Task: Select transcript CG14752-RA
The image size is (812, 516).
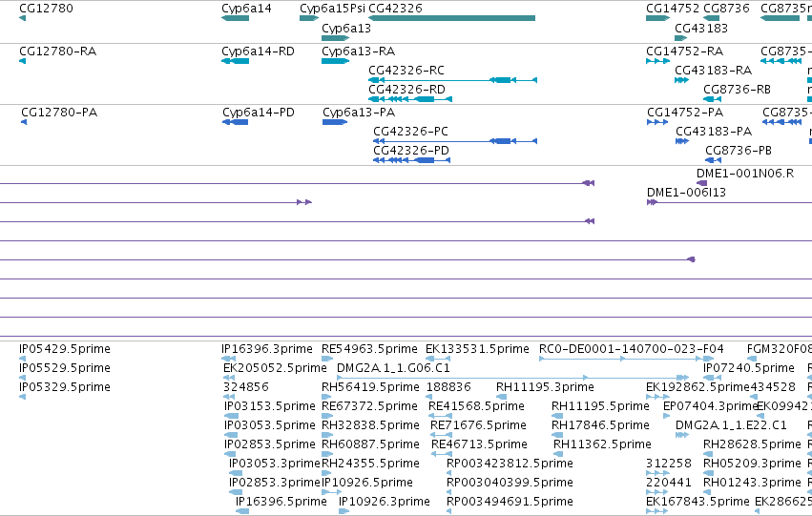Action: coord(684,52)
